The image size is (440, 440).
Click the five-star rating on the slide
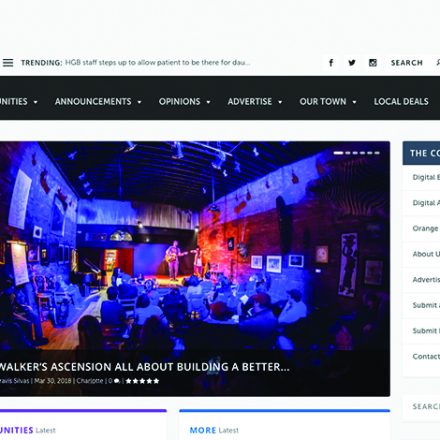tap(142, 381)
